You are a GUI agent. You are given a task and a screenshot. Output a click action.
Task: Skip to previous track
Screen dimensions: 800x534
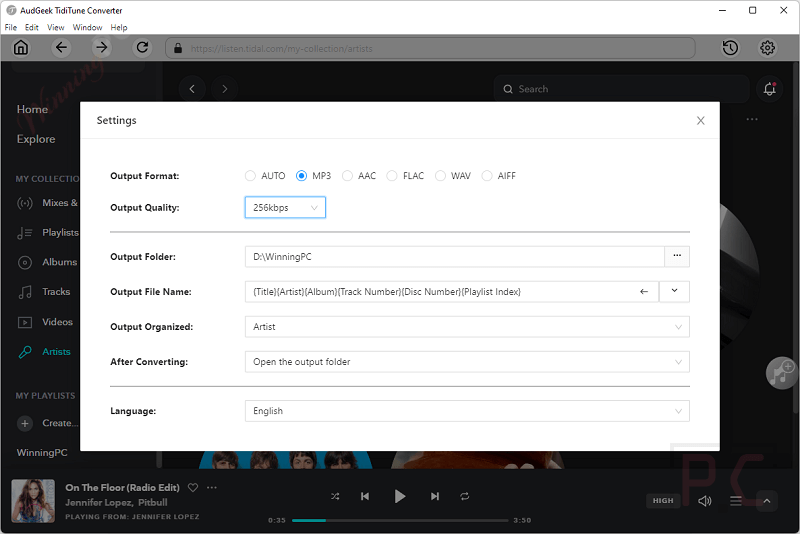coord(365,496)
